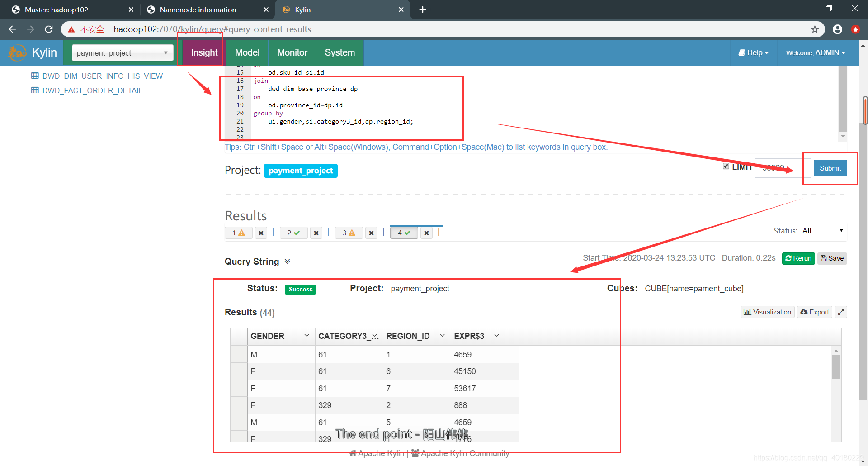The height and width of the screenshot is (466, 868).
Task: Click the Submit query button
Action: click(x=830, y=168)
